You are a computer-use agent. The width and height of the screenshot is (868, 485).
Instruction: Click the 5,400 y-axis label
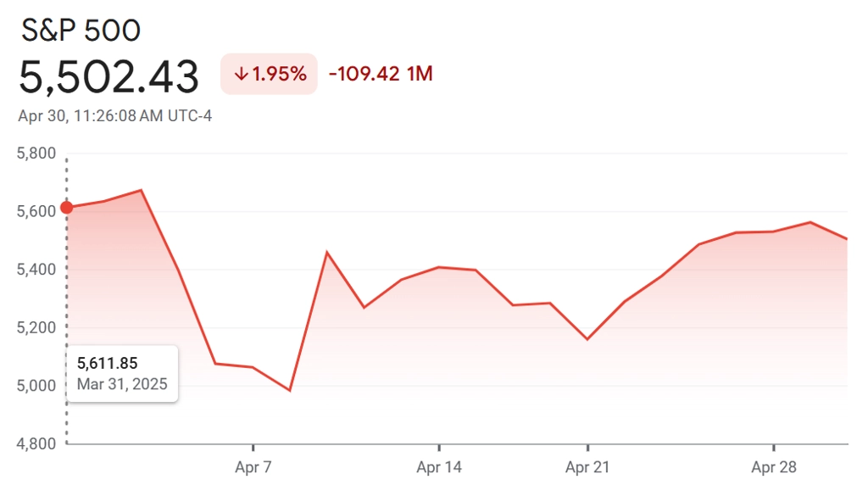(x=36, y=270)
